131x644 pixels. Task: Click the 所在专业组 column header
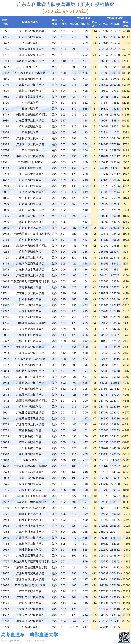coord(63,22)
